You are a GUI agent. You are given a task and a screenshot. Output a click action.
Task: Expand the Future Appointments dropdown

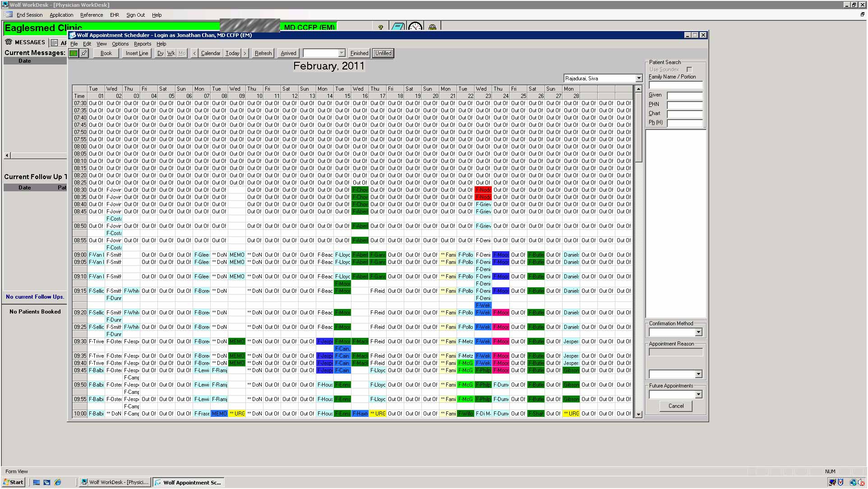(x=698, y=395)
